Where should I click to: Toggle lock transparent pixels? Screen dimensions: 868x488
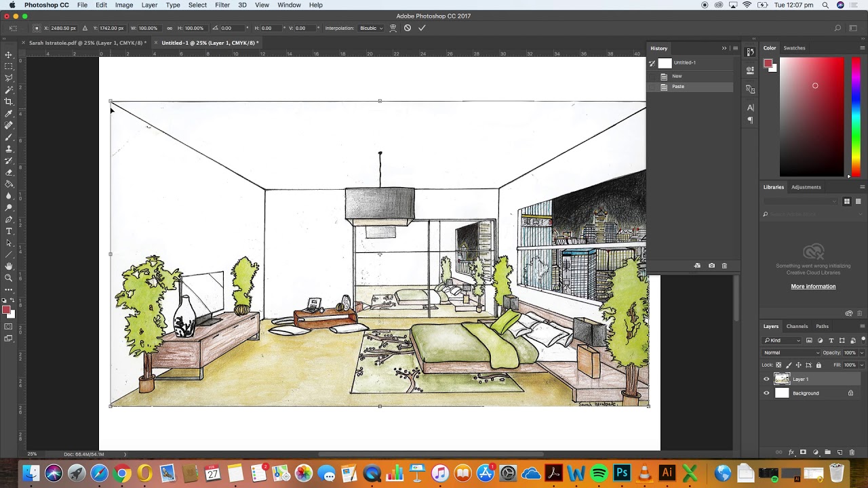(x=778, y=365)
